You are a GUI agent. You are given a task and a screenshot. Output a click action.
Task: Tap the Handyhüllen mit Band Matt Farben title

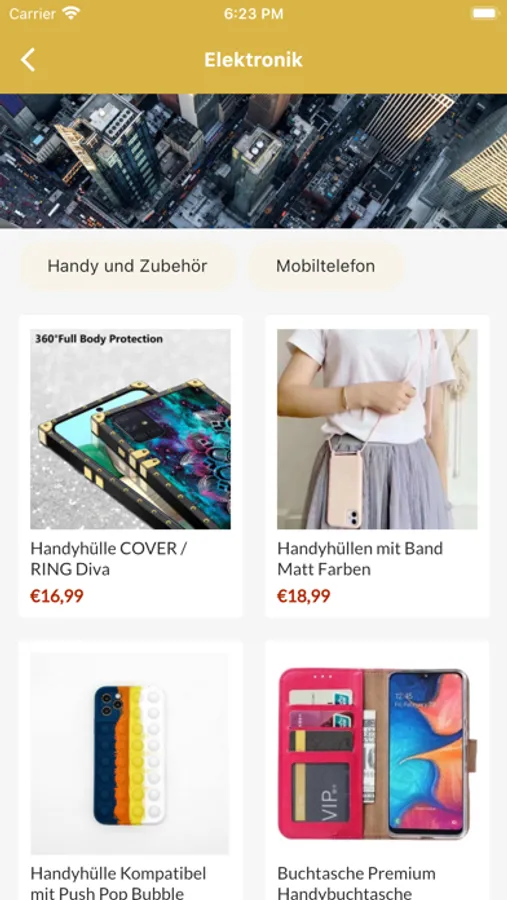pos(360,558)
